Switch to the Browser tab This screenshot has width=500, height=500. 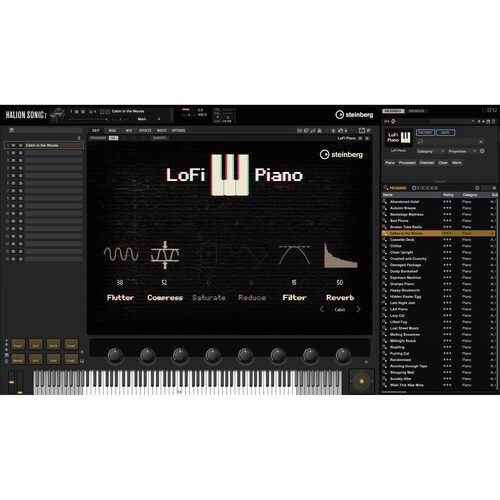click(x=416, y=111)
